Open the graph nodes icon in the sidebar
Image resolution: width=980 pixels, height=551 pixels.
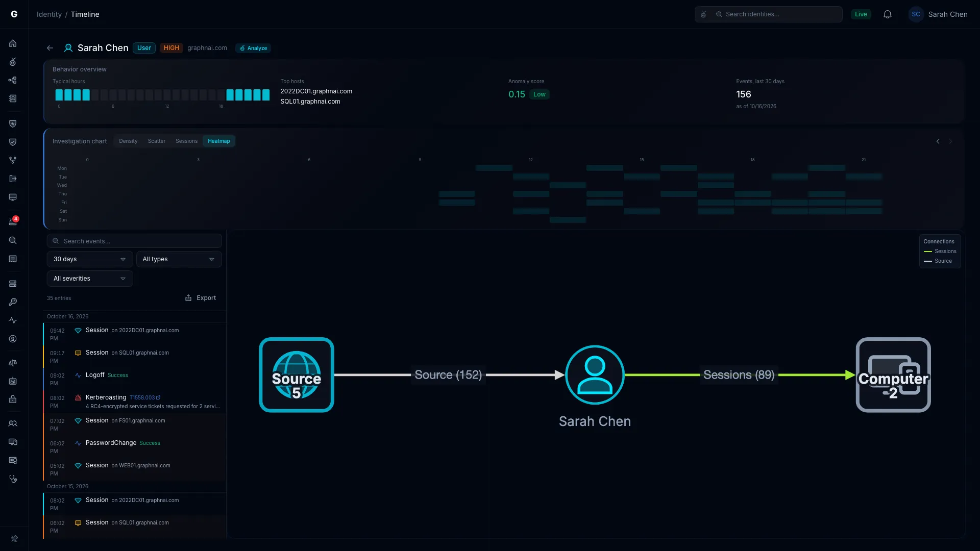(x=13, y=80)
